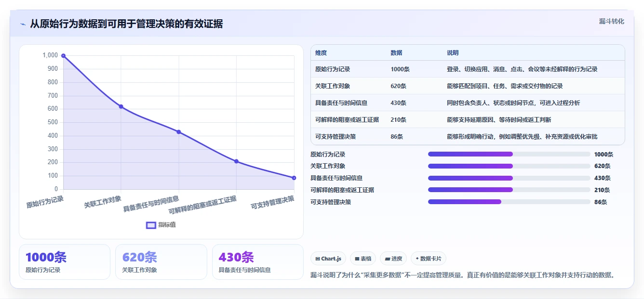
Task: Click the chart data point for 可解释的阻塞或返工证据
Action: click(x=236, y=161)
